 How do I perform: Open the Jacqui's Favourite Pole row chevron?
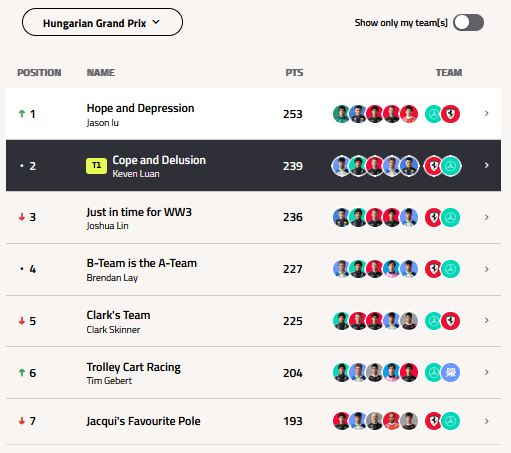click(487, 421)
